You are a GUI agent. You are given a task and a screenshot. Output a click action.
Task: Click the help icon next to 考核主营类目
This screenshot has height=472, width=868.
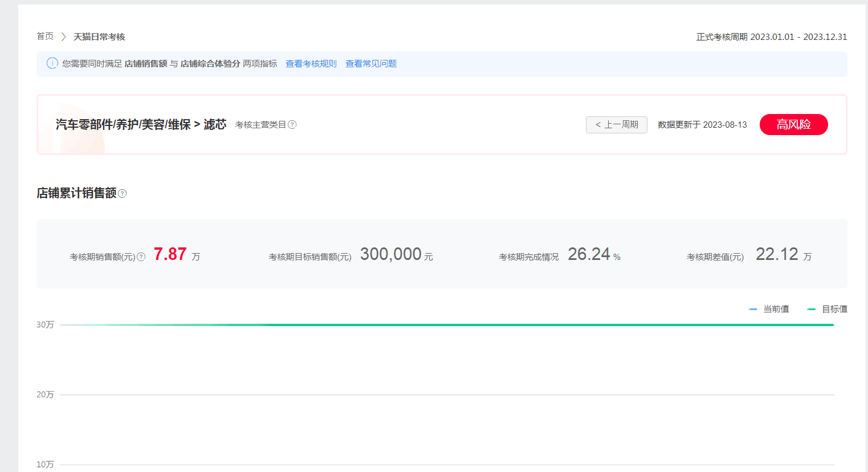pos(292,125)
